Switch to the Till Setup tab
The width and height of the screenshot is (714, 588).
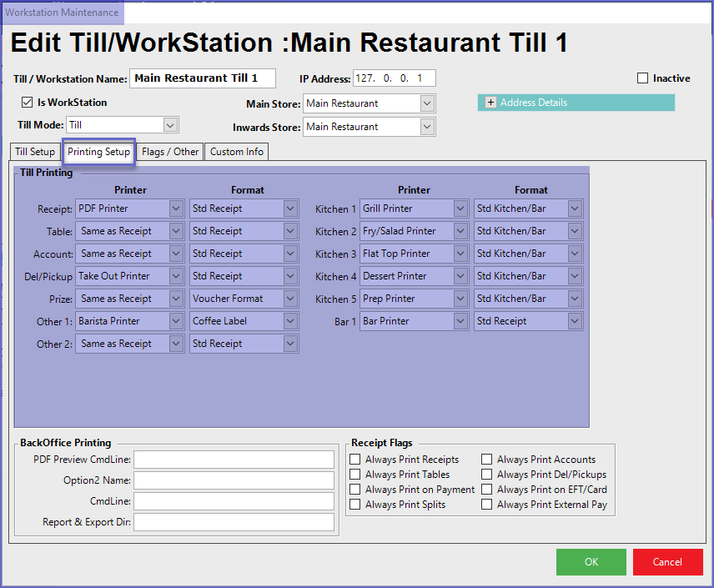click(35, 152)
